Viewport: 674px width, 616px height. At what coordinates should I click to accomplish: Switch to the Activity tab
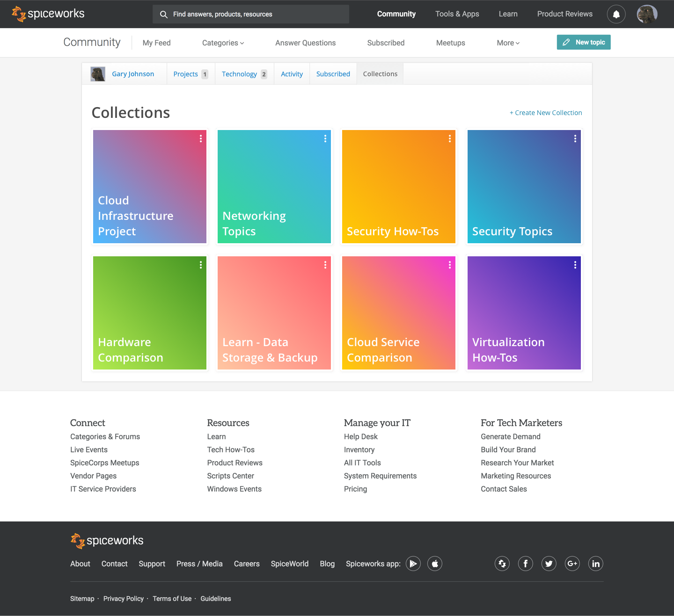[x=292, y=74]
